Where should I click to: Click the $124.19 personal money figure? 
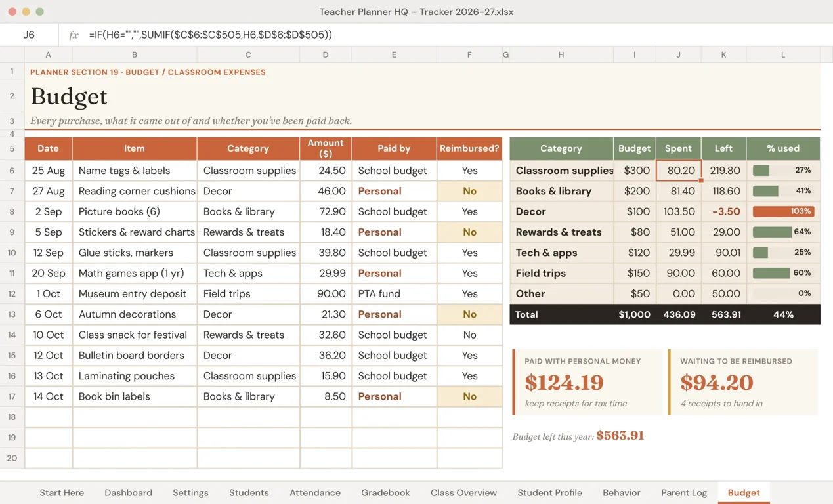(x=564, y=382)
